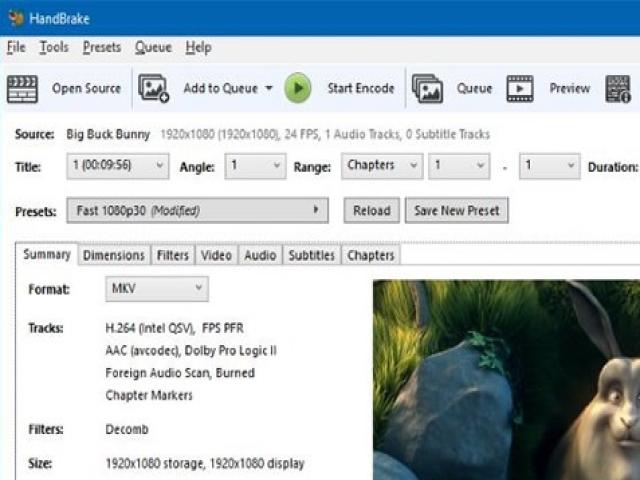This screenshot has height=480, width=640.
Task: Open the Angle dropdown
Action: [x=256, y=166]
